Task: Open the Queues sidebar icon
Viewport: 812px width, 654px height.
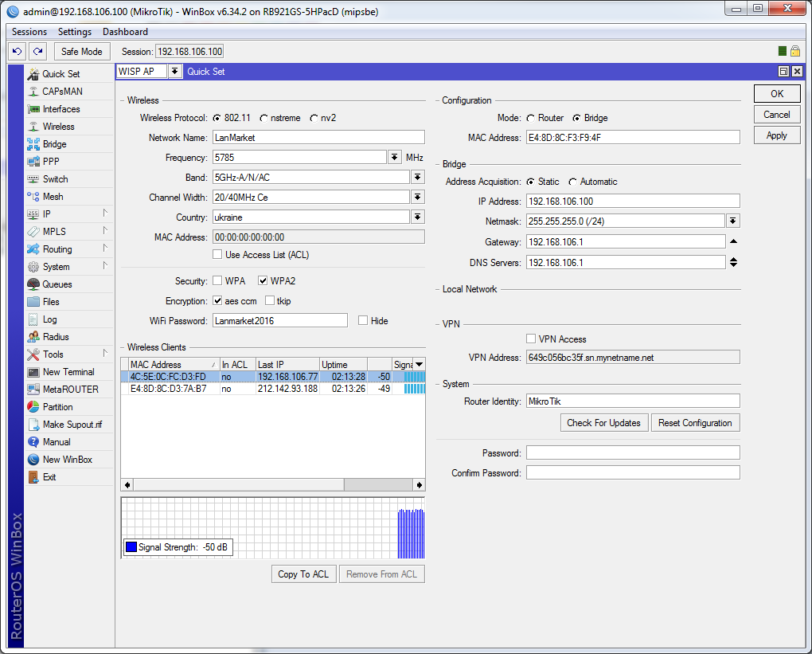Action: tap(33, 284)
